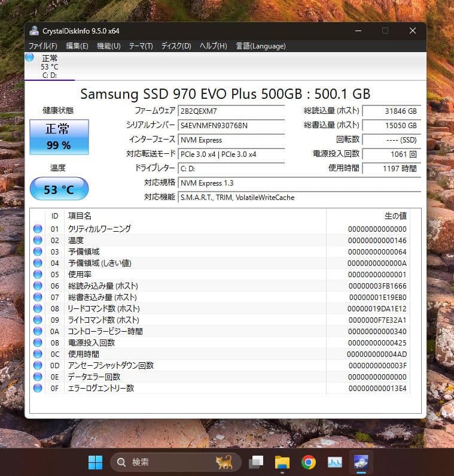Click power on count value 1061 回
Image resolution: width=454 pixels, height=476 pixels.
click(x=392, y=154)
